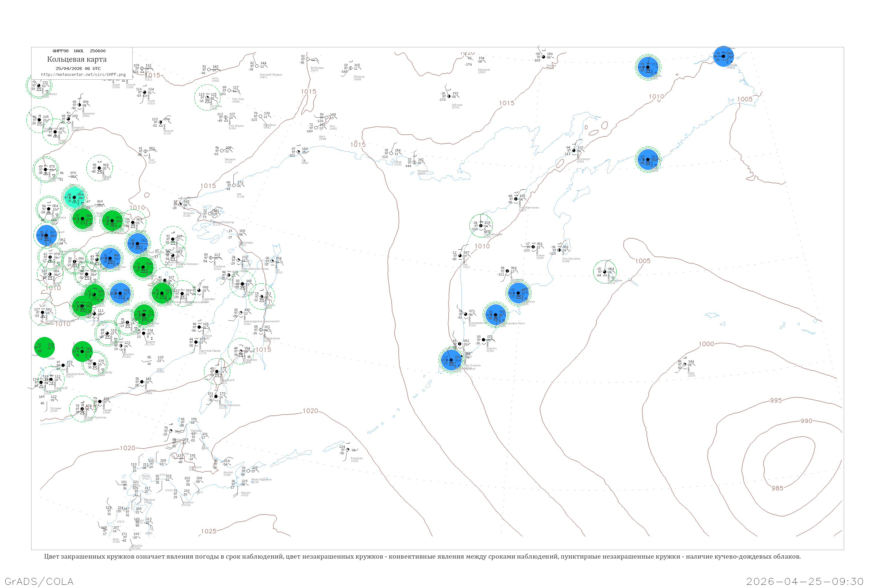Click the Ayan 31168 station circle
The height and width of the screenshot is (588, 882).
click(x=234, y=185)
